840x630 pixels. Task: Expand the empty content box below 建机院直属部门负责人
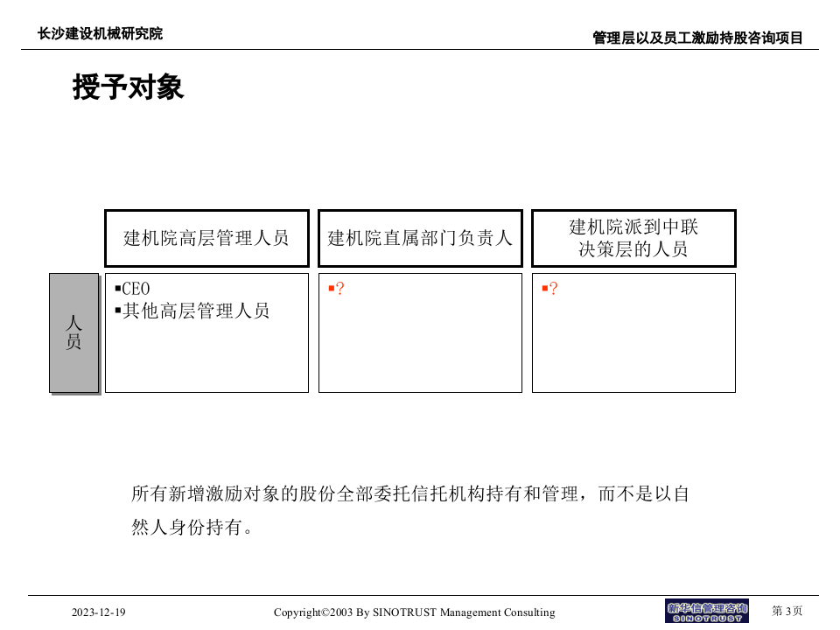pos(420,332)
